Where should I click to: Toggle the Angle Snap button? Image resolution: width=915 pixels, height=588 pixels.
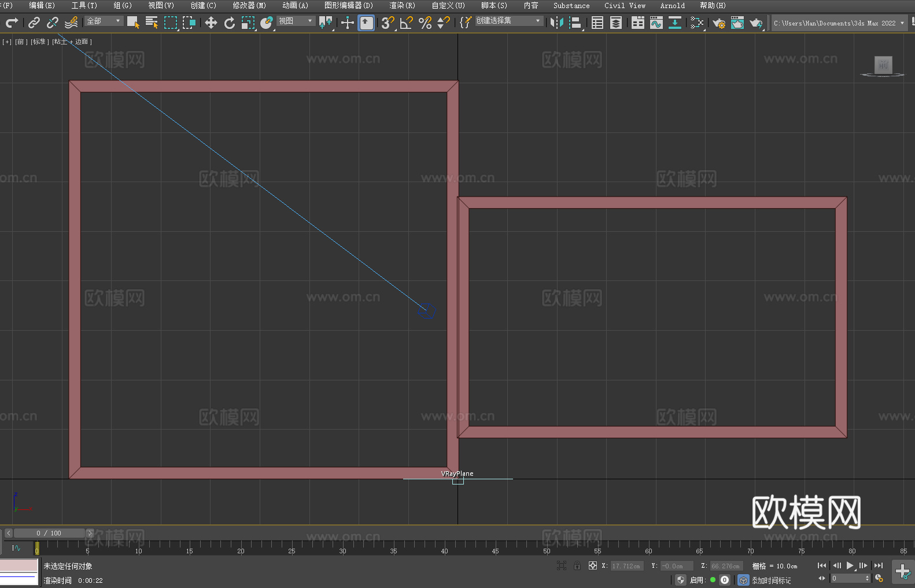(407, 23)
